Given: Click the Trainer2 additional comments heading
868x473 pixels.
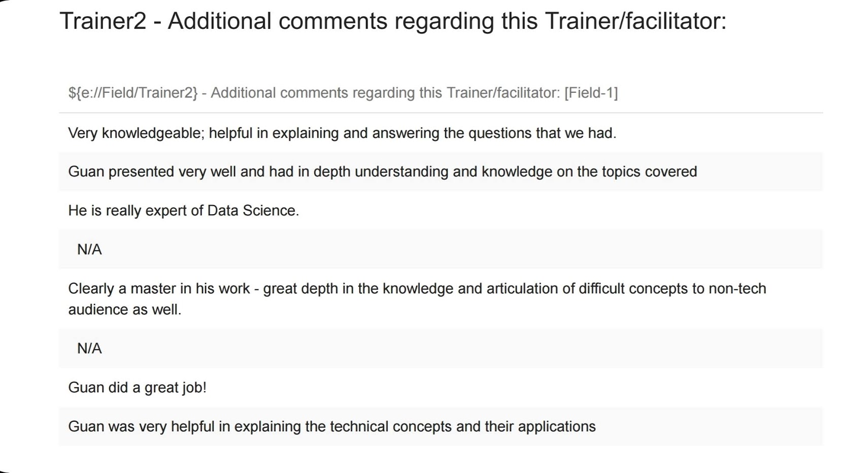Looking at the screenshot, I should (x=393, y=21).
